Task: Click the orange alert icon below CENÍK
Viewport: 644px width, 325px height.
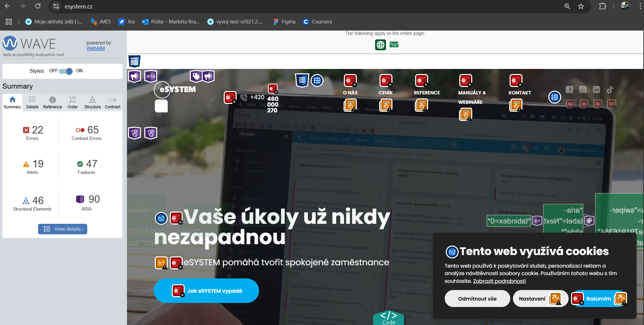Action: (386, 105)
